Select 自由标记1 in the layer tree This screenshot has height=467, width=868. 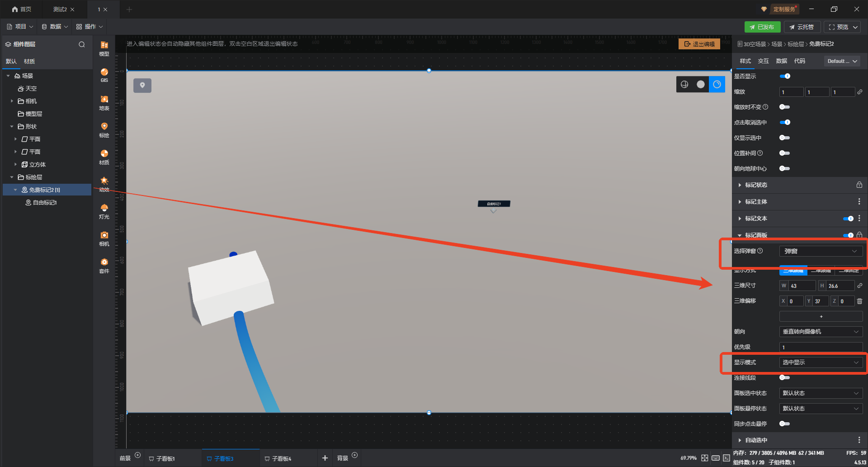tap(45, 203)
